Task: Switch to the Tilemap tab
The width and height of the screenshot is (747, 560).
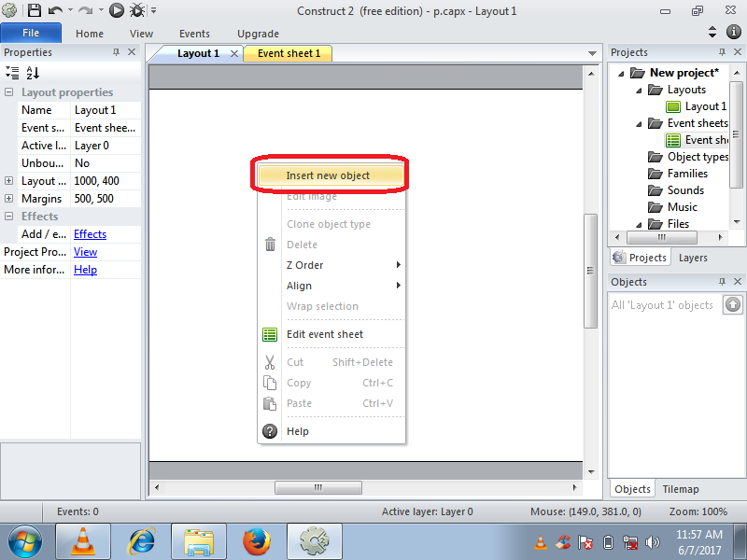Action: click(681, 489)
